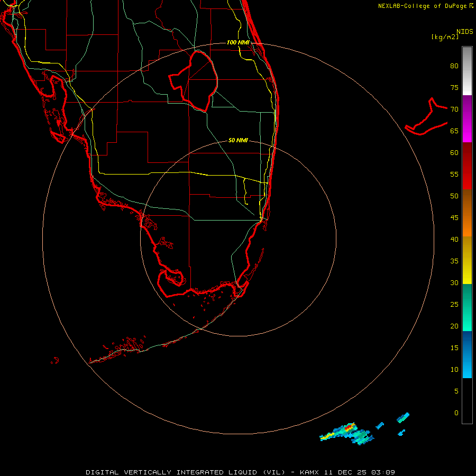Click the 75 value on the VIL scale

tap(454, 88)
